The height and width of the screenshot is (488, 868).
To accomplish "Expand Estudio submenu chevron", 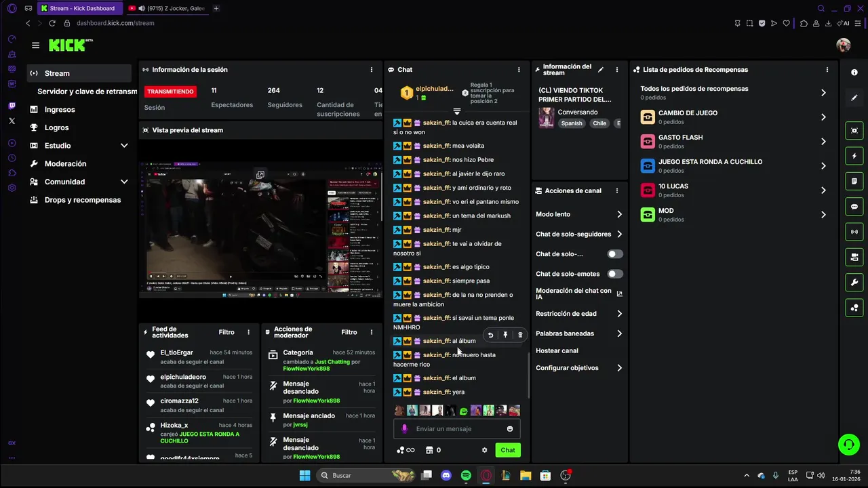I will pyautogui.click(x=124, y=146).
